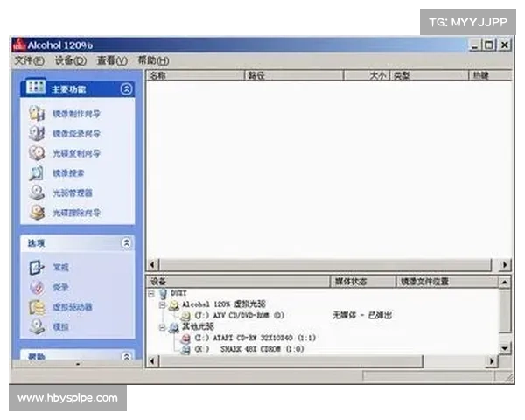525x420 pixels.
Task: Click the image list scrollbar left arrow
Action: pyautogui.click(x=152, y=264)
